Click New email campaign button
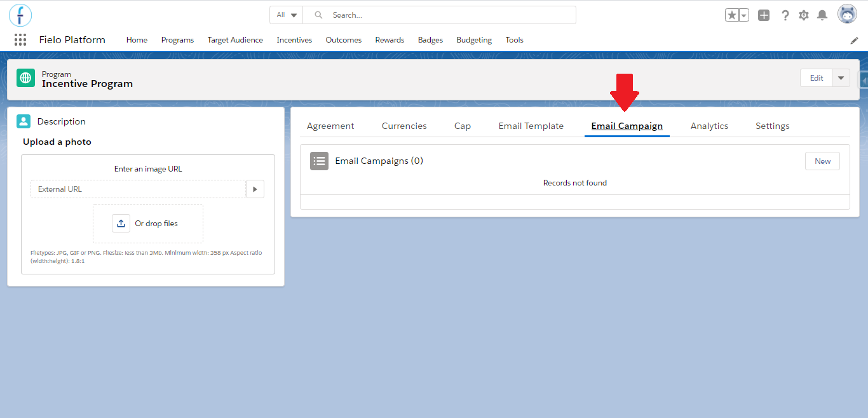This screenshot has width=868, height=418. pyautogui.click(x=822, y=161)
